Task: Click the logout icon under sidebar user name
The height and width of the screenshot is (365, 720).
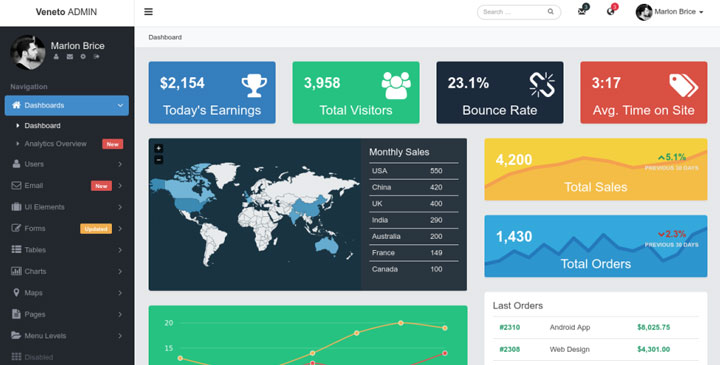Action: tap(96, 57)
